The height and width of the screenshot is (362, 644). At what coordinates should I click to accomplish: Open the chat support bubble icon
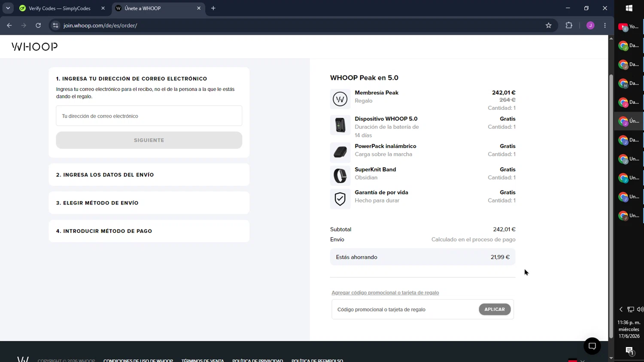(x=592, y=346)
